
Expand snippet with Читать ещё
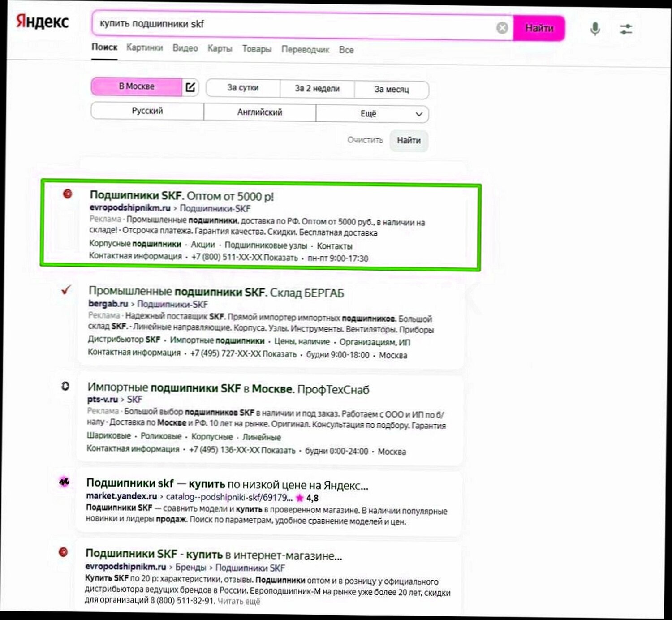click(x=239, y=602)
